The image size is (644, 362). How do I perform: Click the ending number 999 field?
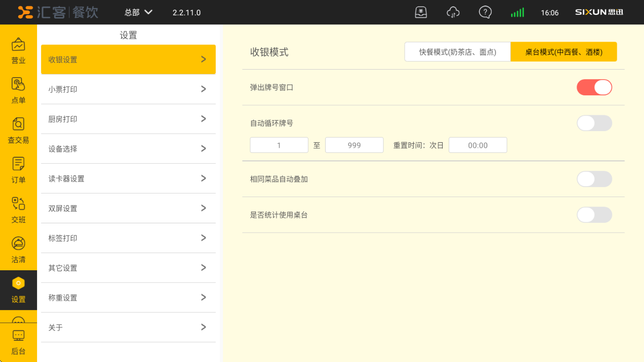(x=354, y=145)
